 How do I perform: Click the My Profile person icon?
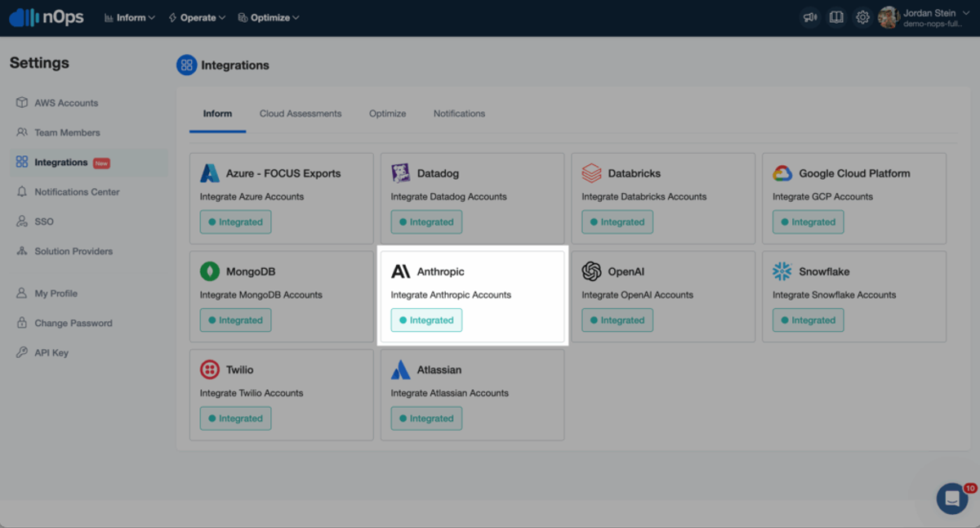coord(22,293)
